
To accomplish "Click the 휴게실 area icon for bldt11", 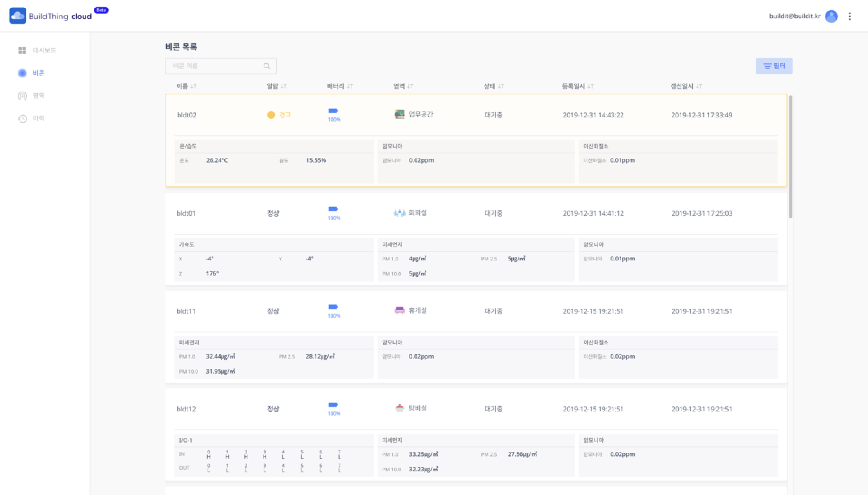I will coord(400,310).
